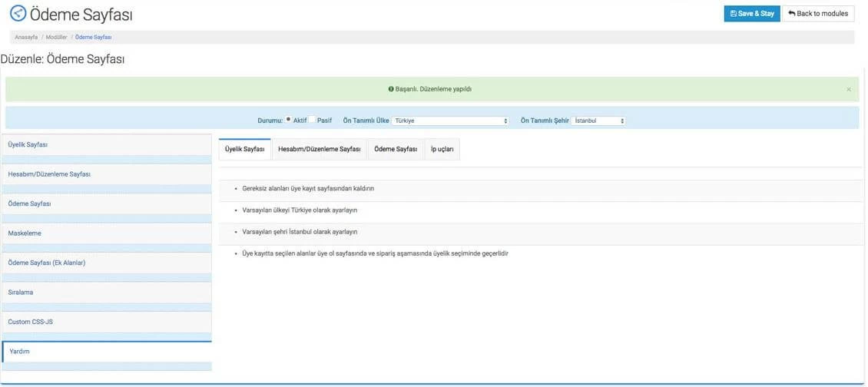868x387 pixels.
Task: Select the Aktif radio button
Action: click(x=288, y=120)
